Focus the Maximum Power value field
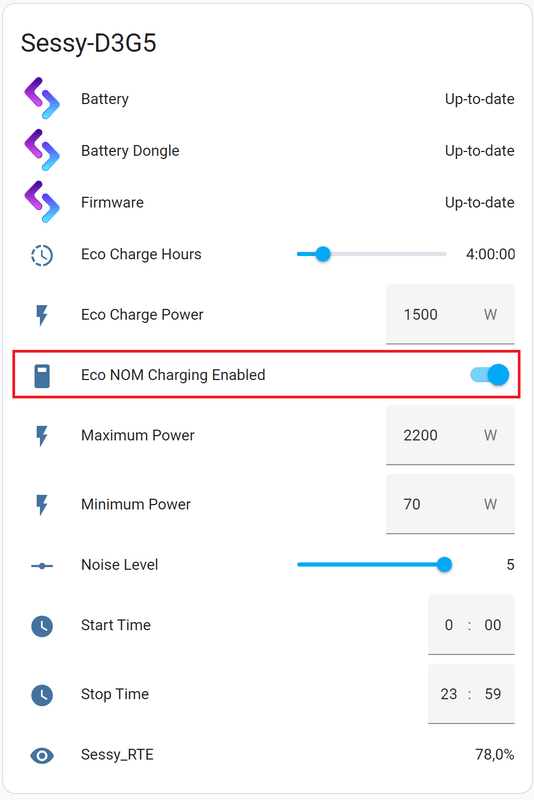This screenshot has width=534, height=800. click(x=450, y=435)
